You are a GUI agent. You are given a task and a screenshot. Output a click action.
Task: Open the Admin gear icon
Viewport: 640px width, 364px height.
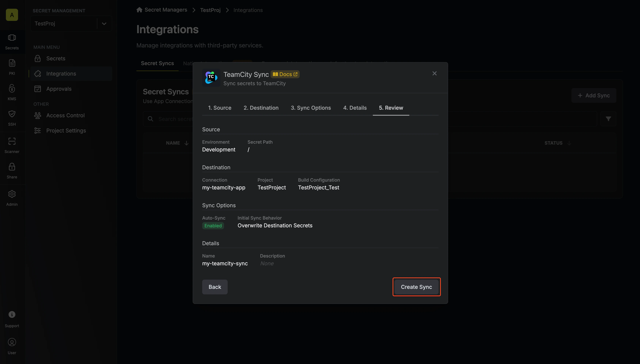pos(12,194)
